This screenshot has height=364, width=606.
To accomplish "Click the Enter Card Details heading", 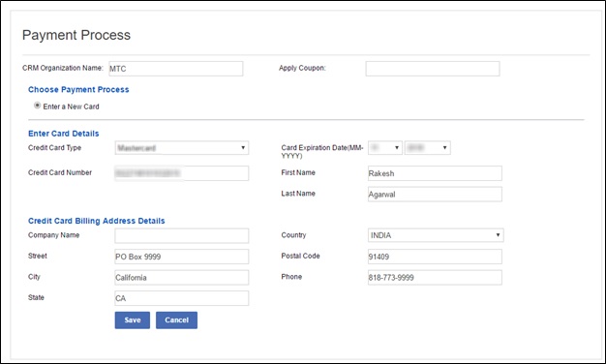I will 63,134.
